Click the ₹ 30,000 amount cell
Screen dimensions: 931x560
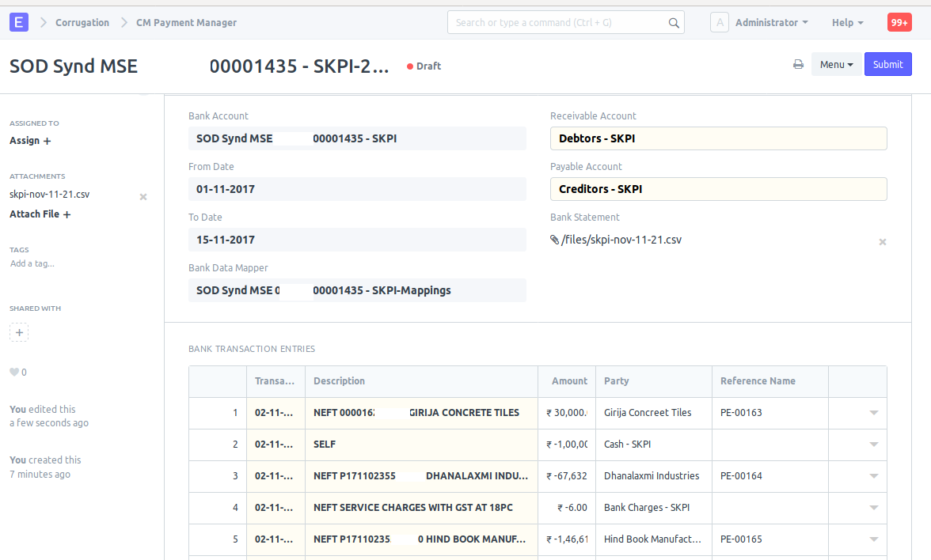(x=567, y=413)
